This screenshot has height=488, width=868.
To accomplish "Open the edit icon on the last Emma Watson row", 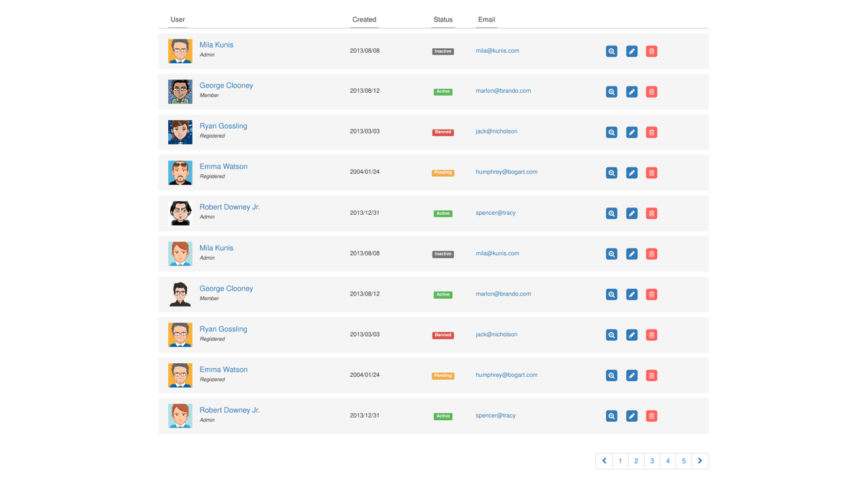I will (x=631, y=375).
